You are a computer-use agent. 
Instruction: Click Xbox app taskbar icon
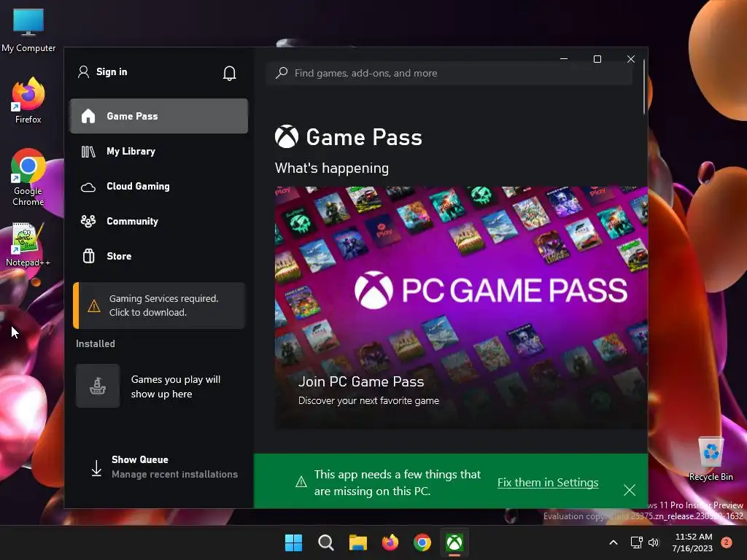point(454,542)
